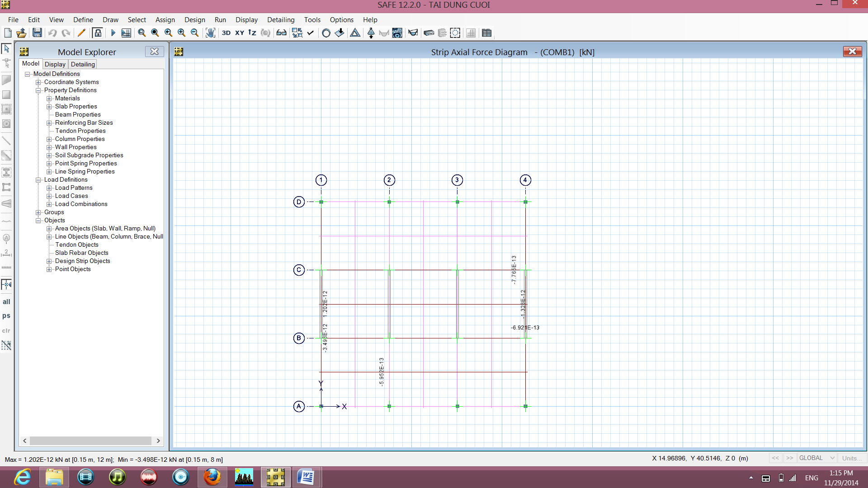Click the pencil edit icon

(81, 33)
